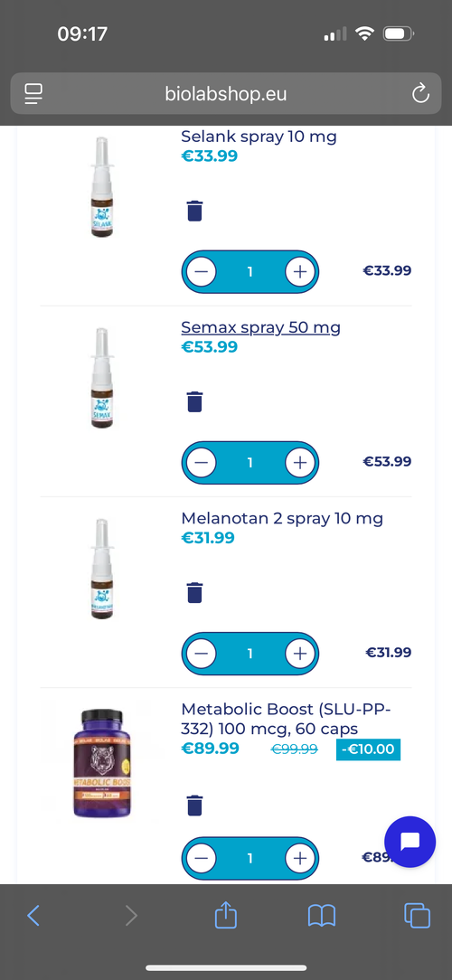Increase Semax spray quantity

coord(300,463)
